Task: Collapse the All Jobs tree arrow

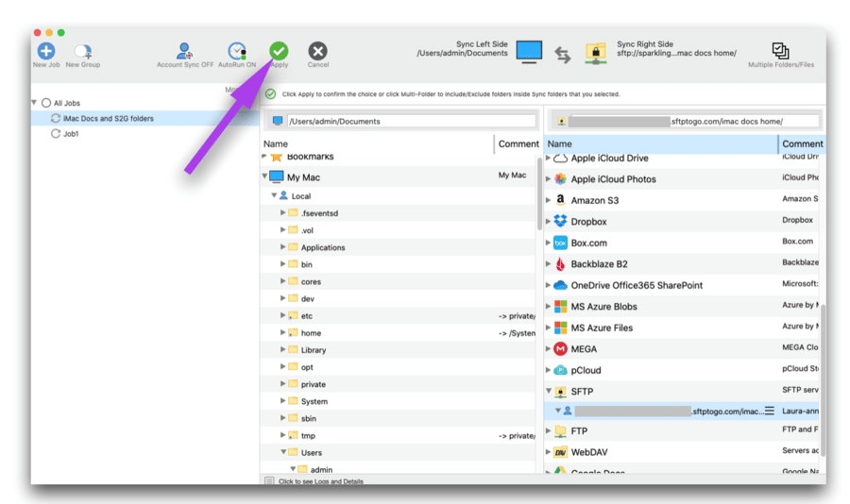Action: coord(34,103)
